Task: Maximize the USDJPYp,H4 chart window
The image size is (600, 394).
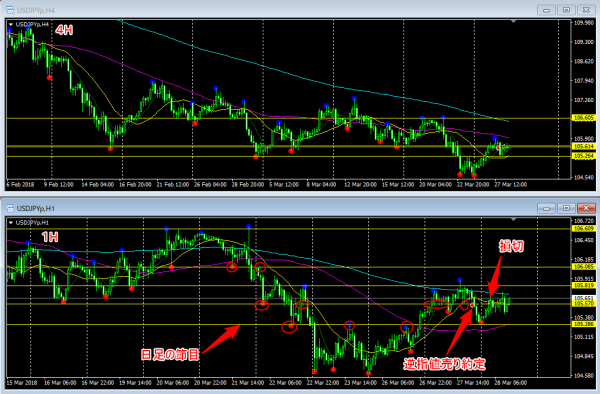Action: (x=566, y=10)
